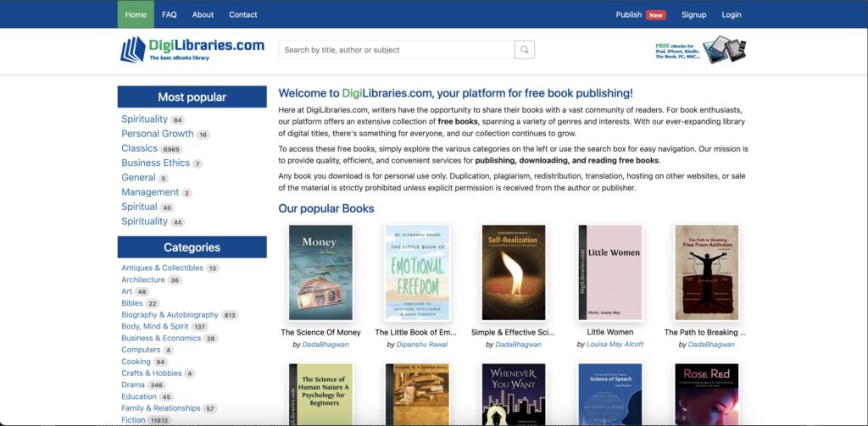Click The Science Of Money title

tap(320, 333)
